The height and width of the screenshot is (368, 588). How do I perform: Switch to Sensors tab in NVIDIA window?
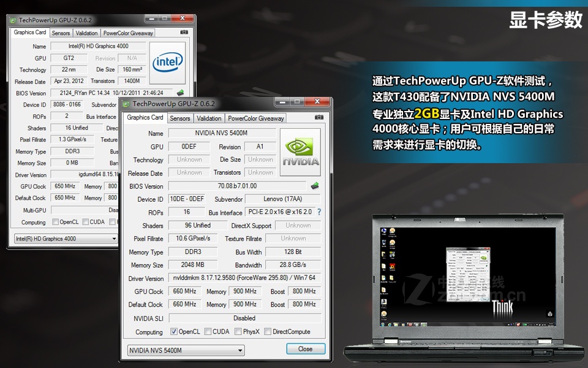[180, 118]
